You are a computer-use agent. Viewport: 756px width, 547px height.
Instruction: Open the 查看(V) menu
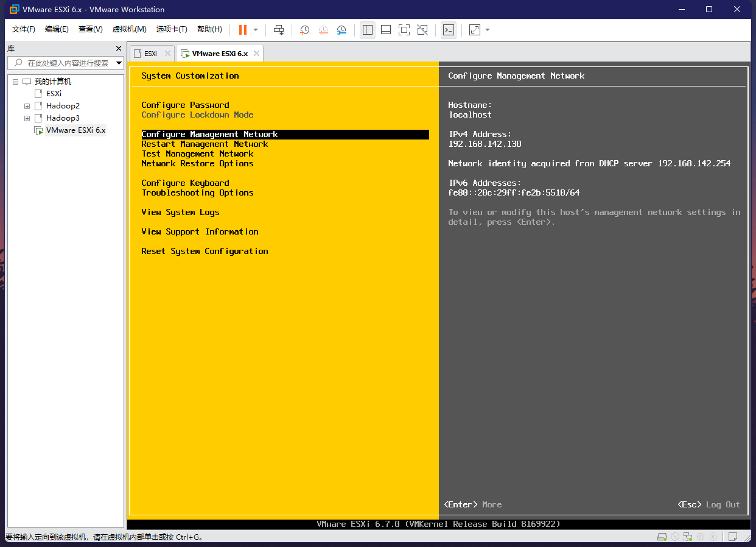tap(90, 29)
